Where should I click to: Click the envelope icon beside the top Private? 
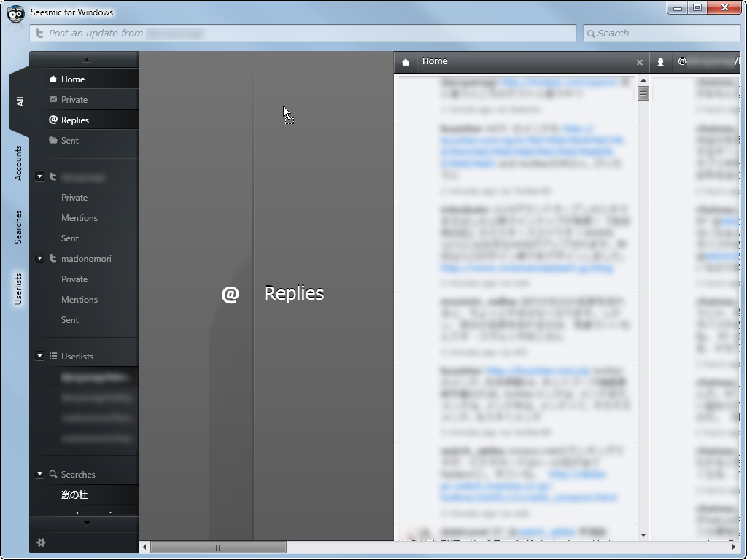point(53,99)
